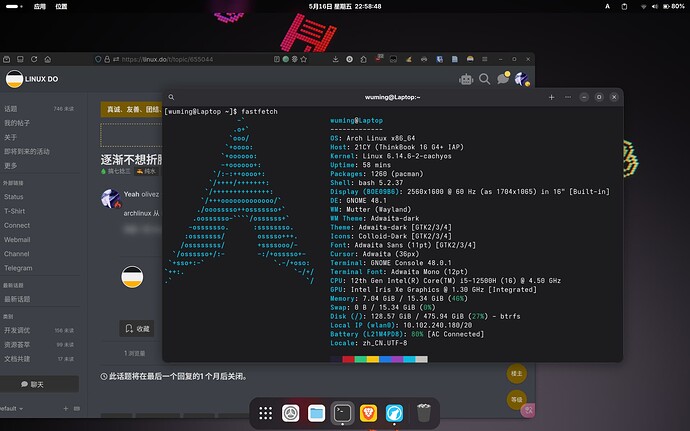Open Yeah olivez user profile link

coord(141,194)
